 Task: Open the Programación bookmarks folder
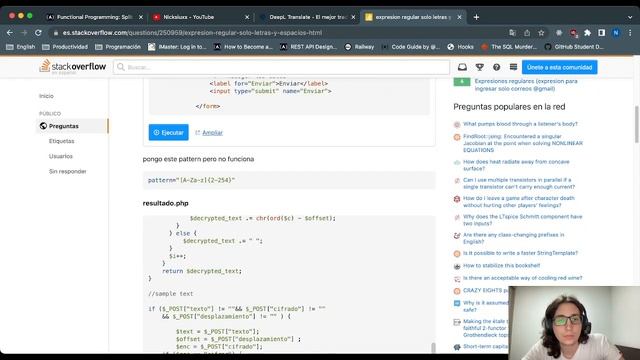118,47
